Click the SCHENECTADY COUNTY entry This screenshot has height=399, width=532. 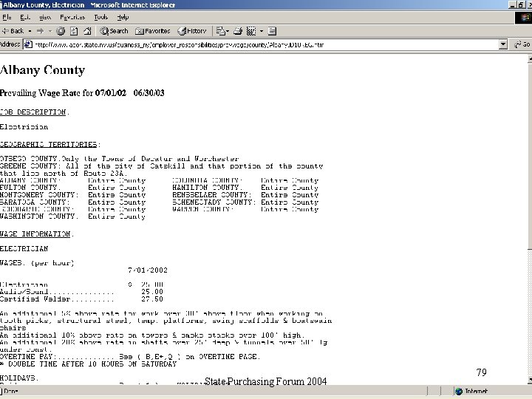point(245,202)
